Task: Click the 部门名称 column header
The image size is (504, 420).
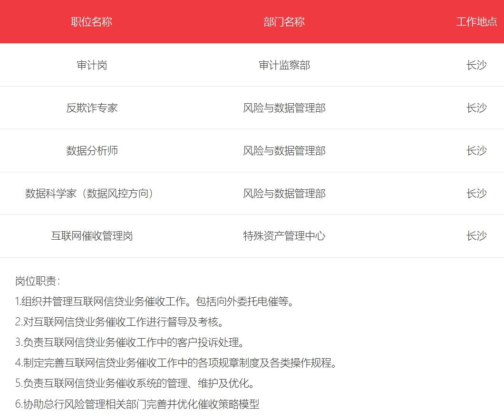Action: pyautogui.click(x=284, y=21)
